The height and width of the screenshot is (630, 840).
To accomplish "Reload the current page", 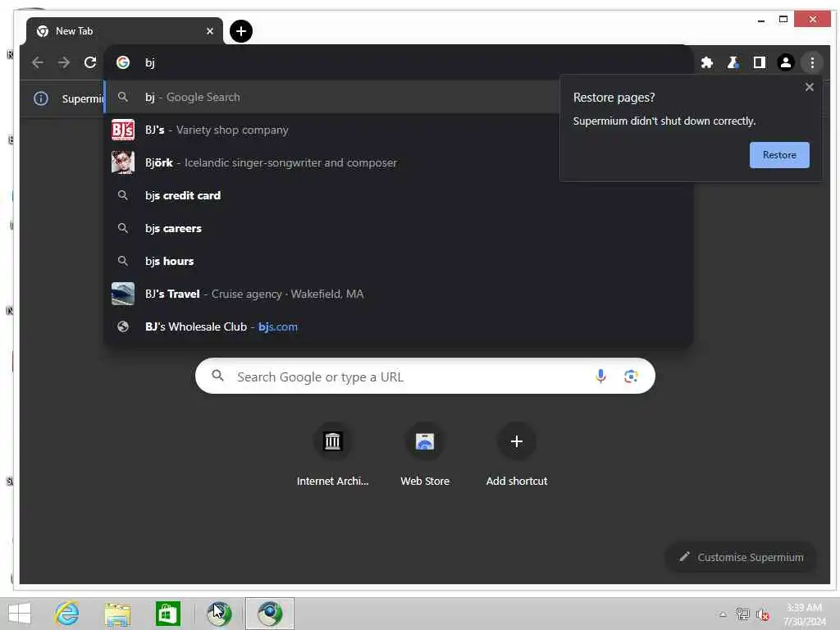I will [90, 62].
